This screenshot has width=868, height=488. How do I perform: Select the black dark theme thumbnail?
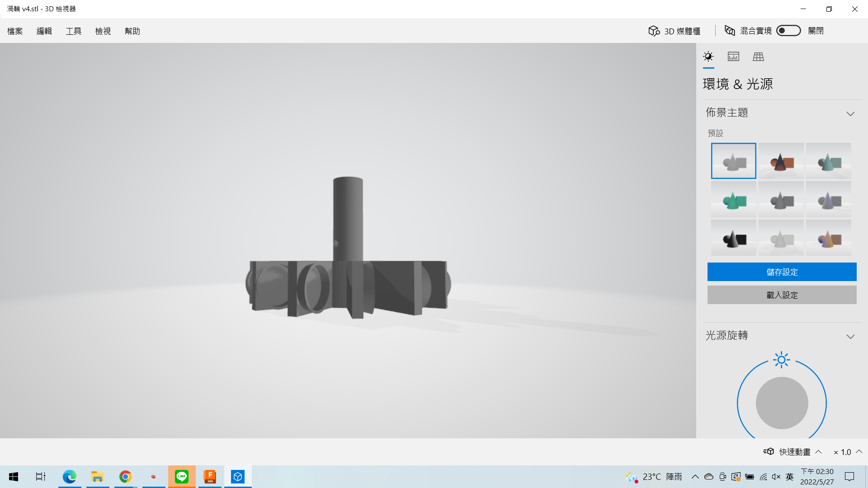(733, 238)
